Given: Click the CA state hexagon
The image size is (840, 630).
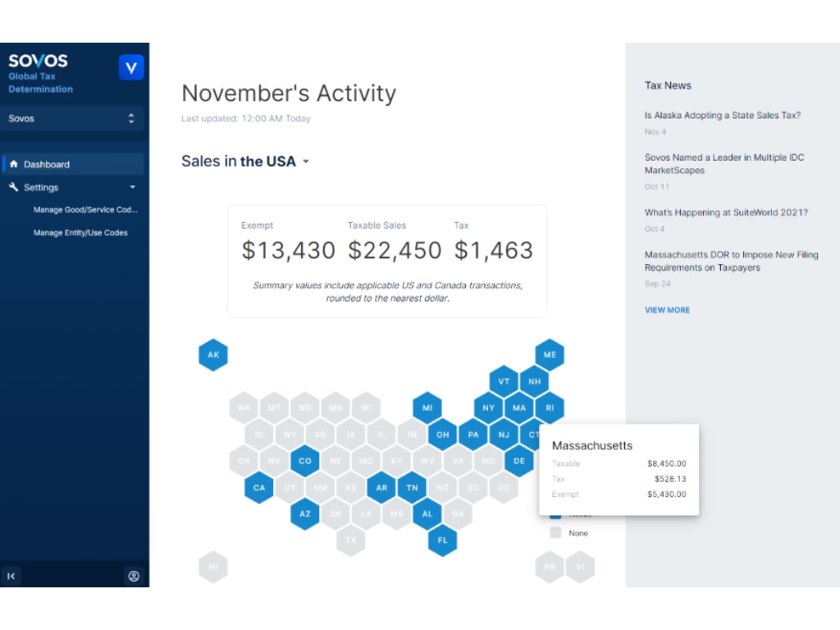Looking at the screenshot, I should point(259,487).
